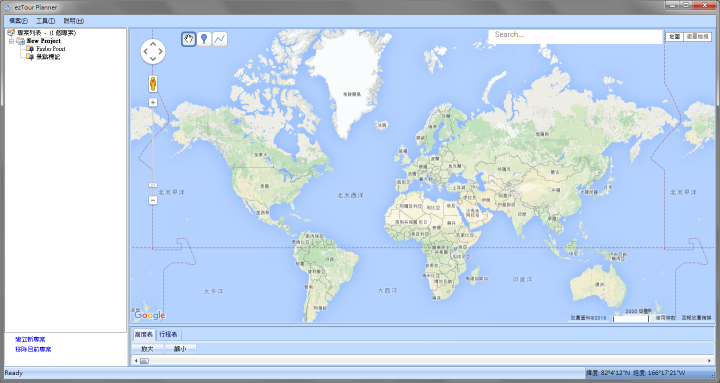Select New Project in the tree
720x383 pixels.
coord(44,41)
